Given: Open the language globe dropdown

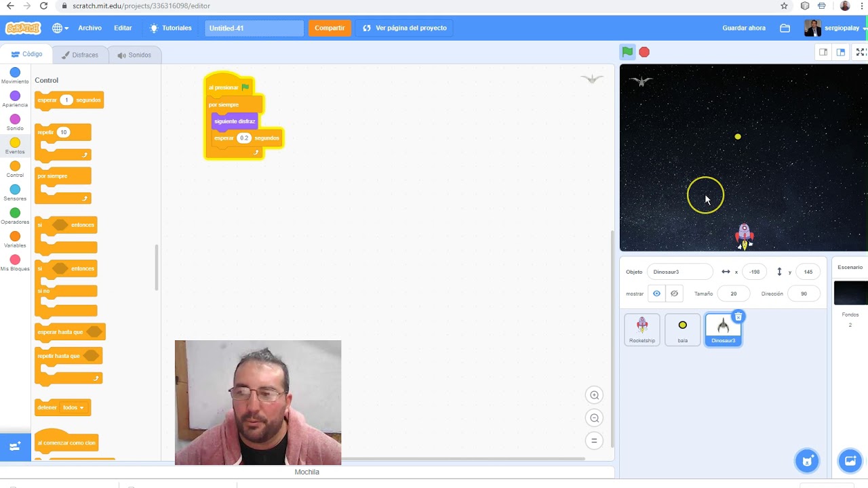Looking at the screenshot, I should coord(60,28).
